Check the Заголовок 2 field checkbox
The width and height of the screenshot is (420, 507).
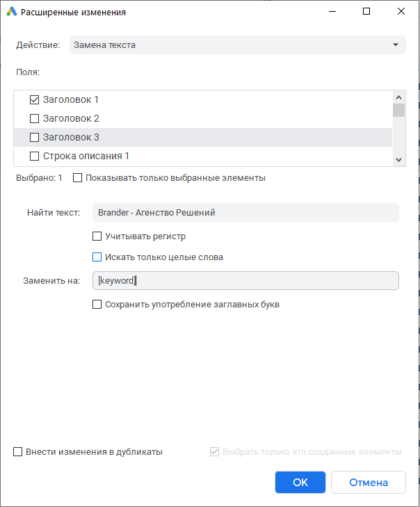click(x=34, y=118)
